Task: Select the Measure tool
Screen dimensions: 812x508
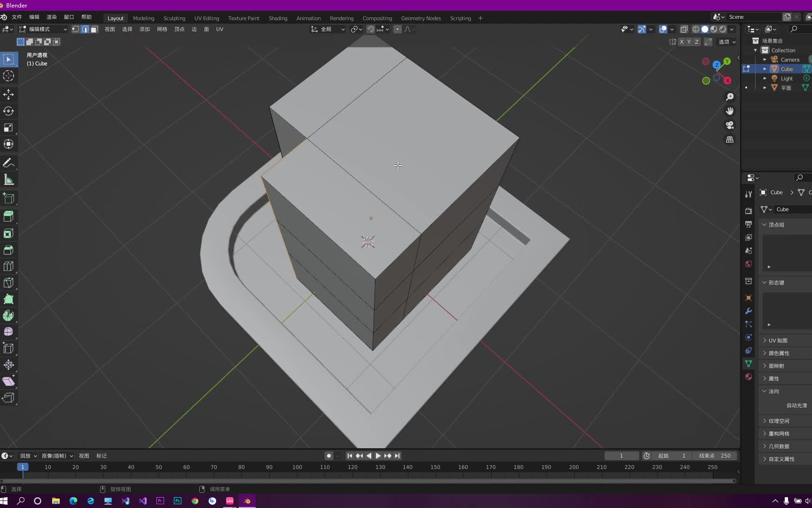Action: click(x=8, y=179)
